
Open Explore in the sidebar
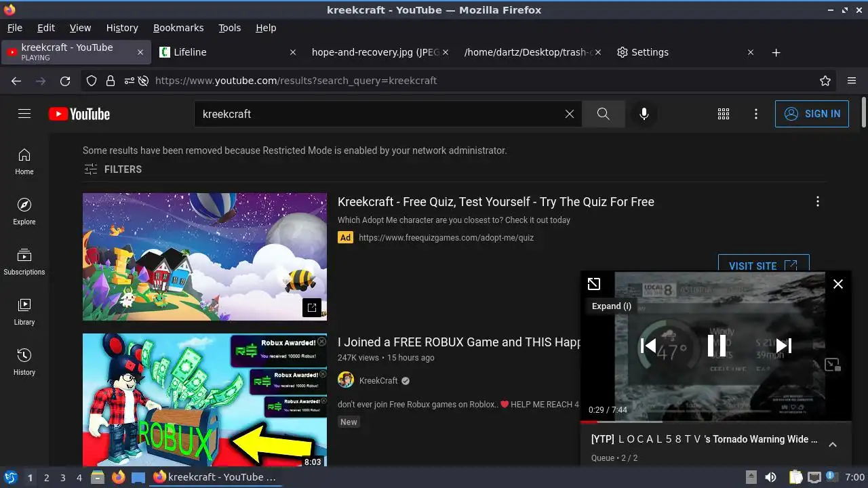click(x=24, y=211)
